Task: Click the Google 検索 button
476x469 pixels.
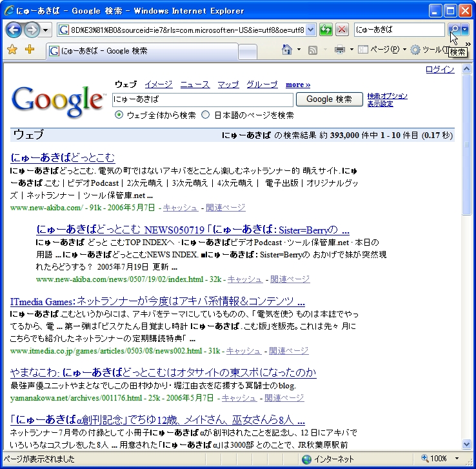Action: (x=330, y=99)
